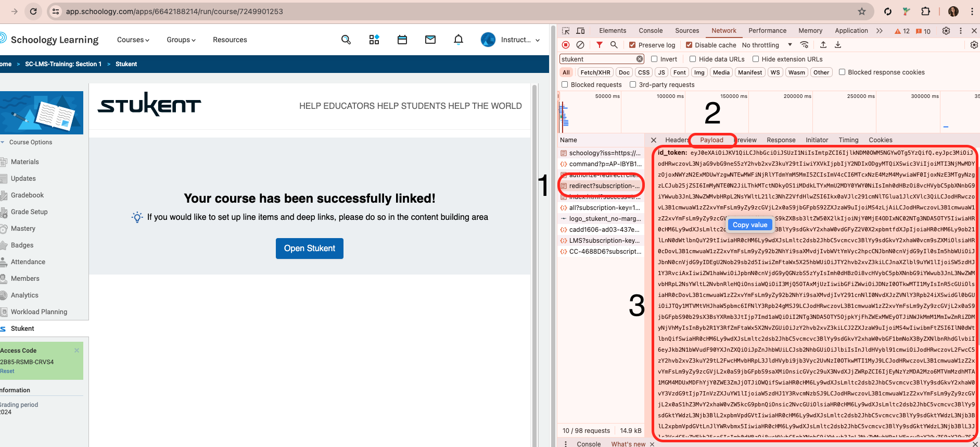
Task: Click the course profile thumbnail image
Action: [42, 113]
